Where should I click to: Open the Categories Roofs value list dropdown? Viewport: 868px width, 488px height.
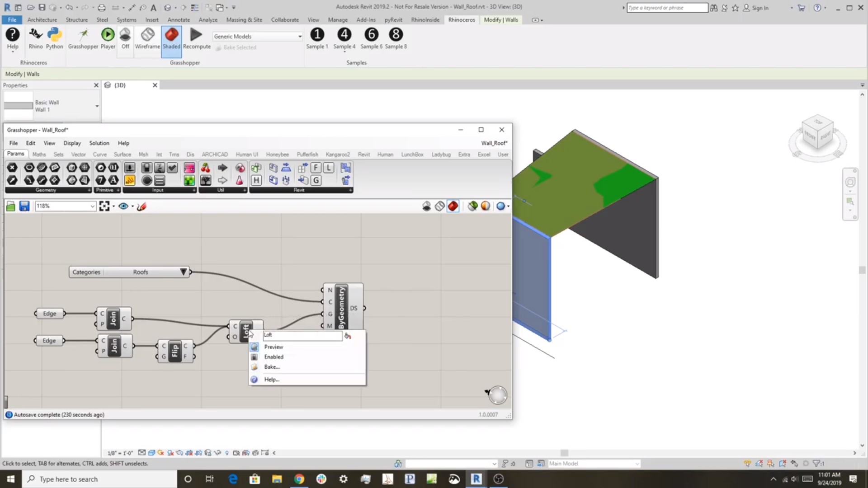click(x=183, y=272)
